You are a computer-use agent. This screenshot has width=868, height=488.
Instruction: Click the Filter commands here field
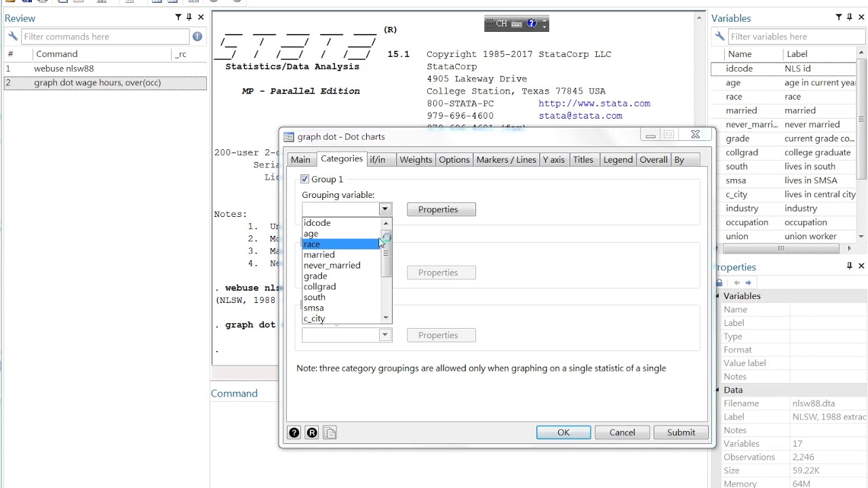tap(105, 37)
